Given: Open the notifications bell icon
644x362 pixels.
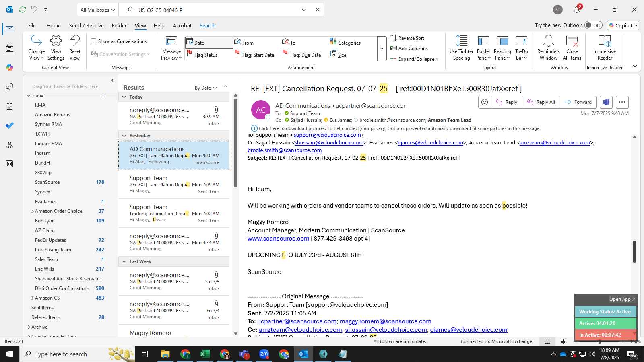Looking at the screenshot, I should [x=577, y=10].
